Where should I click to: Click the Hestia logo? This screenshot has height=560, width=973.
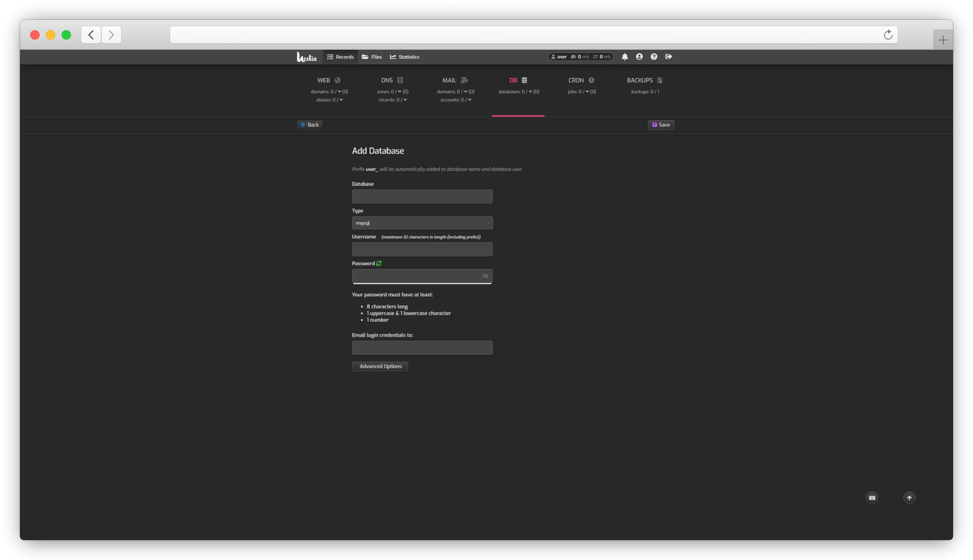coord(306,56)
